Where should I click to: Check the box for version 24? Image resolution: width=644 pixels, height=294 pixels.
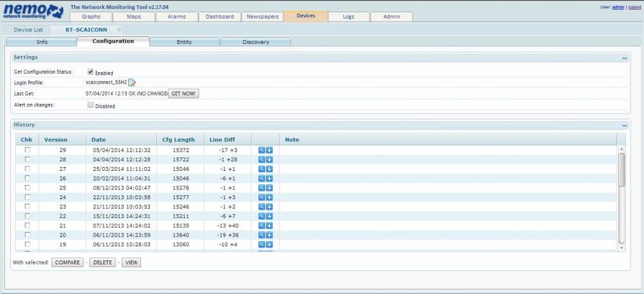[28, 197]
